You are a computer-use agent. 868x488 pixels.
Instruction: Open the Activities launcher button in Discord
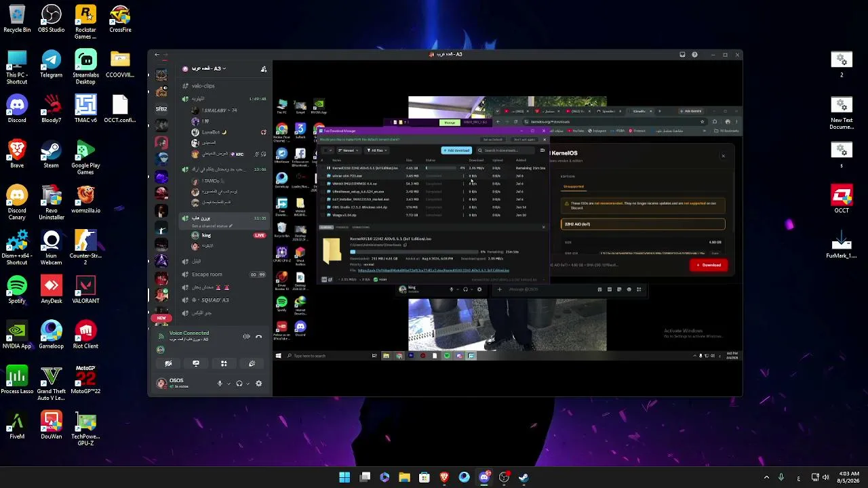point(224,363)
